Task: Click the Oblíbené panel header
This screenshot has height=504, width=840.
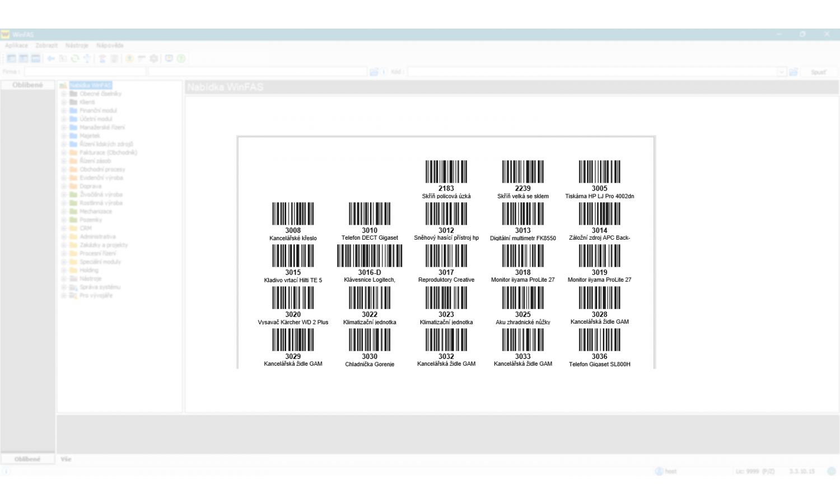Action: click(27, 85)
